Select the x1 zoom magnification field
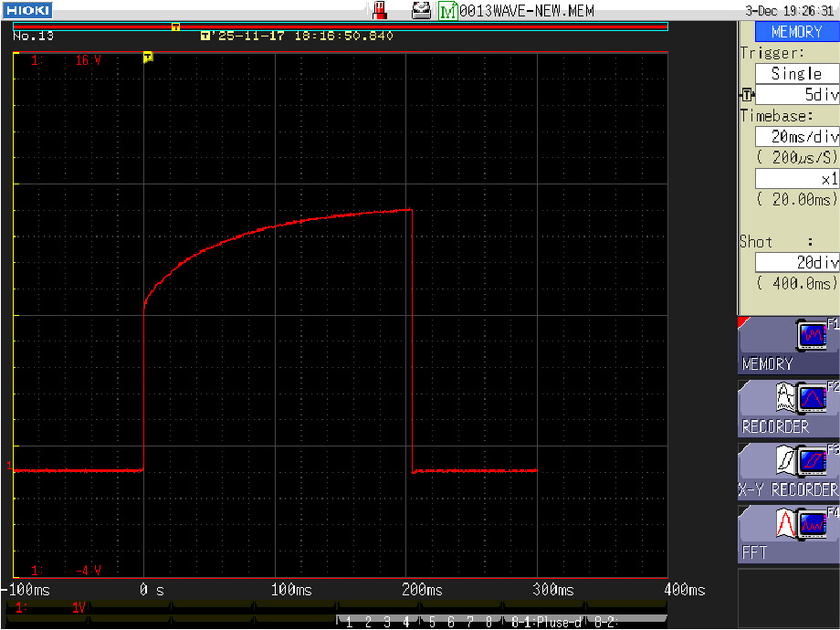 click(x=797, y=179)
